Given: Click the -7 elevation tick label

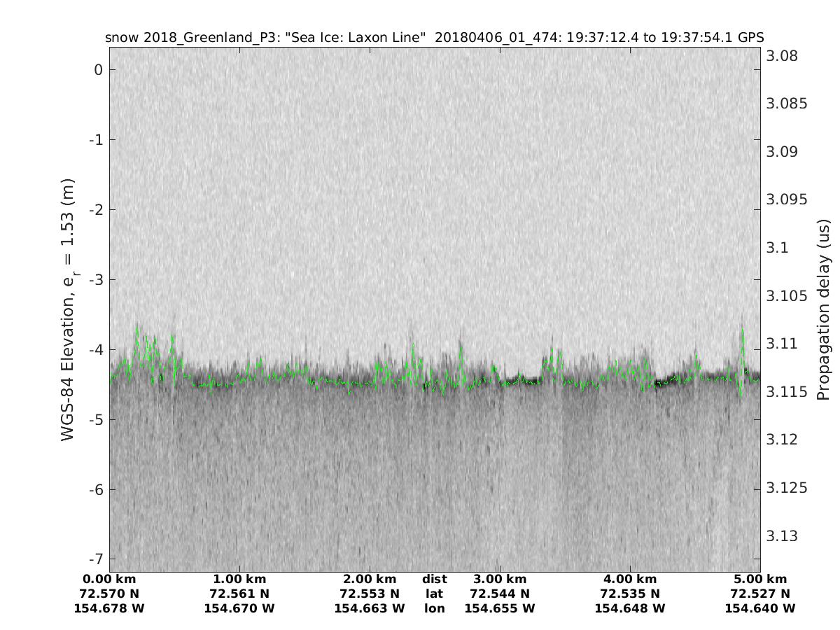Looking at the screenshot, I should pos(96,559).
